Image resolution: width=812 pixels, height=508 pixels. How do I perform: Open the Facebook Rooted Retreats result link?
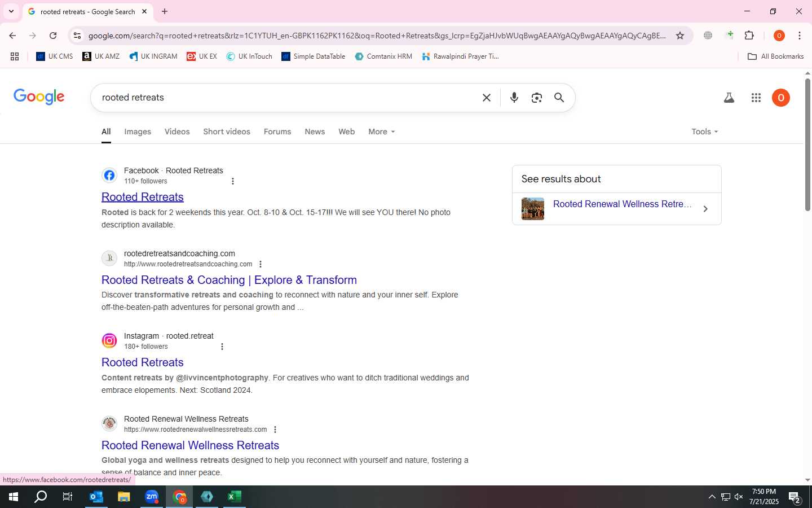pyautogui.click(x=143, y=197)
